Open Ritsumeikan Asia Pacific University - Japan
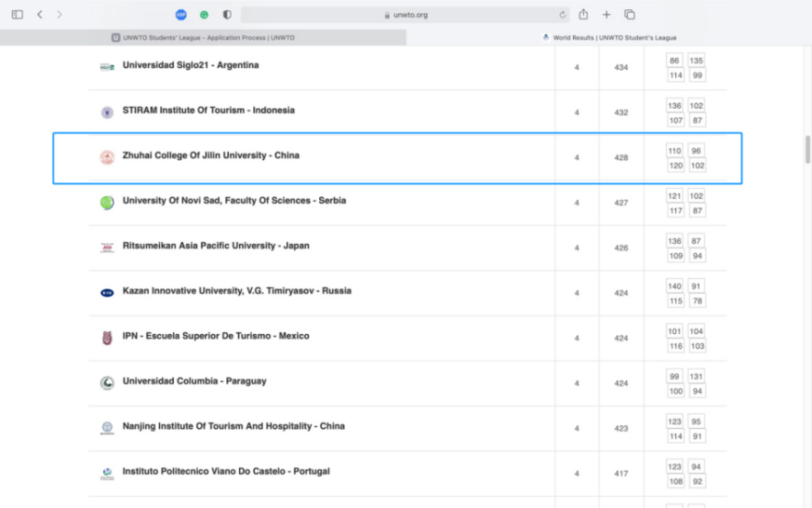The image size is (812, 508). click(x=216, y=246)
